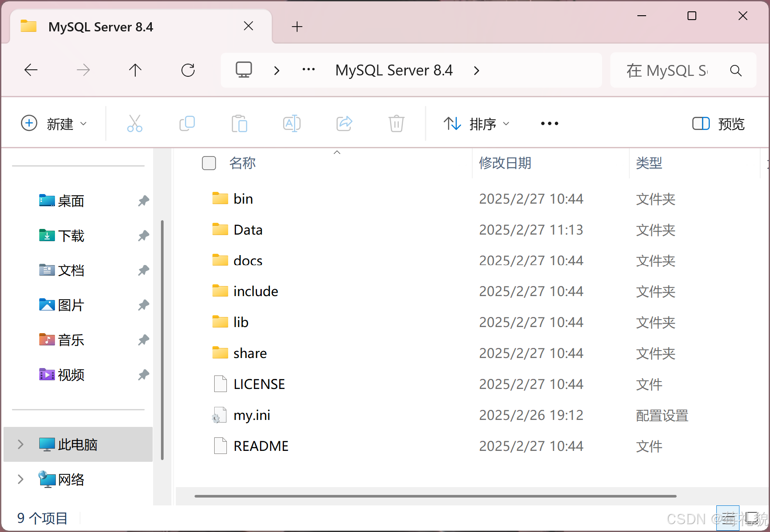Refresh the current folder view
Screen dimensions: 770x532
188,70
